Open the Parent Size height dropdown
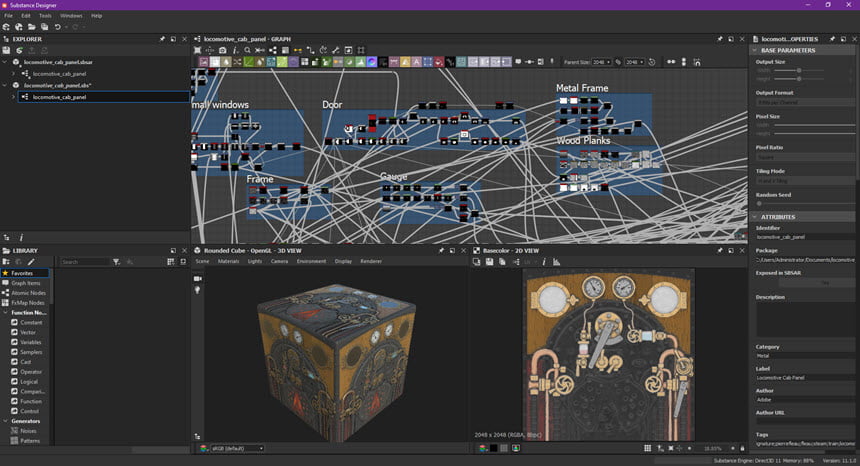This screenshot has width=860, height=466. click(x=635, y=62)
